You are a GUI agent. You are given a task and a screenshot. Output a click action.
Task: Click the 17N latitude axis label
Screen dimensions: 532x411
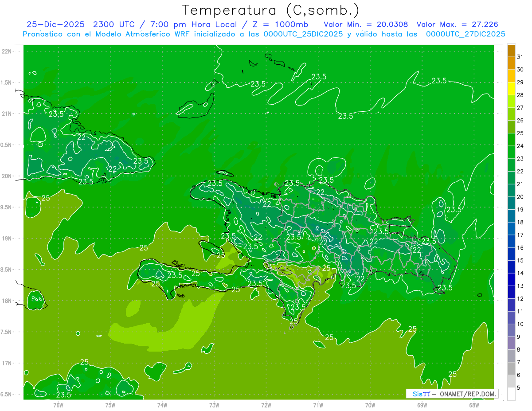coord(7,363)
